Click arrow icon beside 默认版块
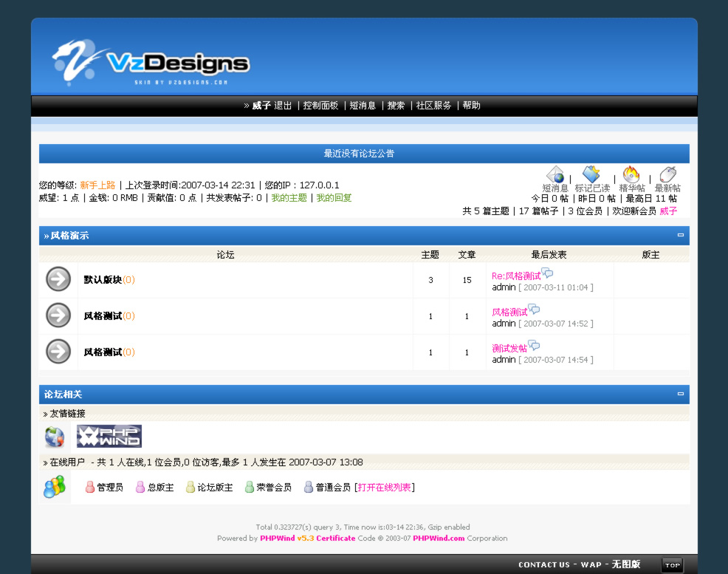The height and width of the screenshot is (574, 728). [58, 279]
